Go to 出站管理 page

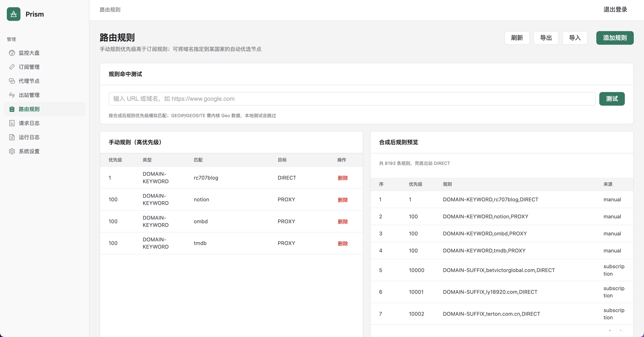tap(45, 95)
